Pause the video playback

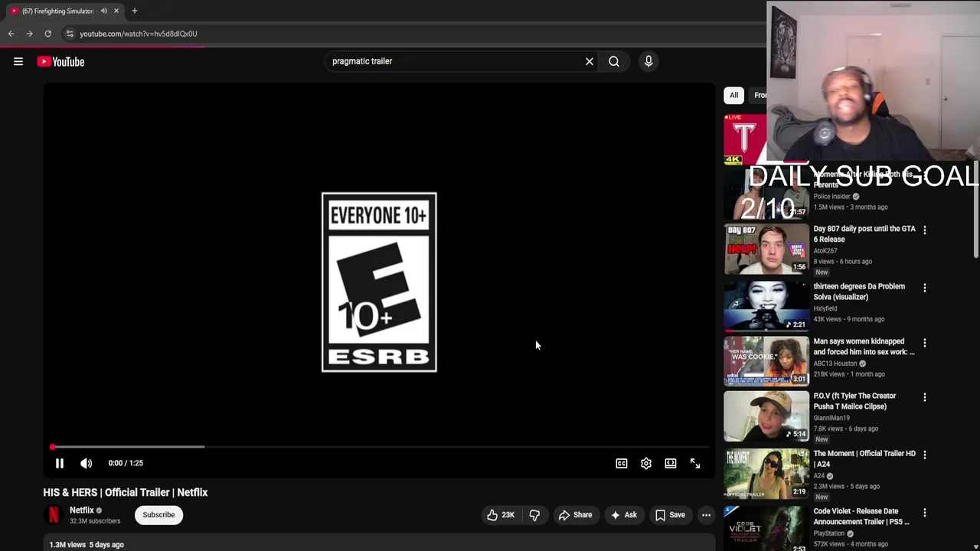click(60, 463)
